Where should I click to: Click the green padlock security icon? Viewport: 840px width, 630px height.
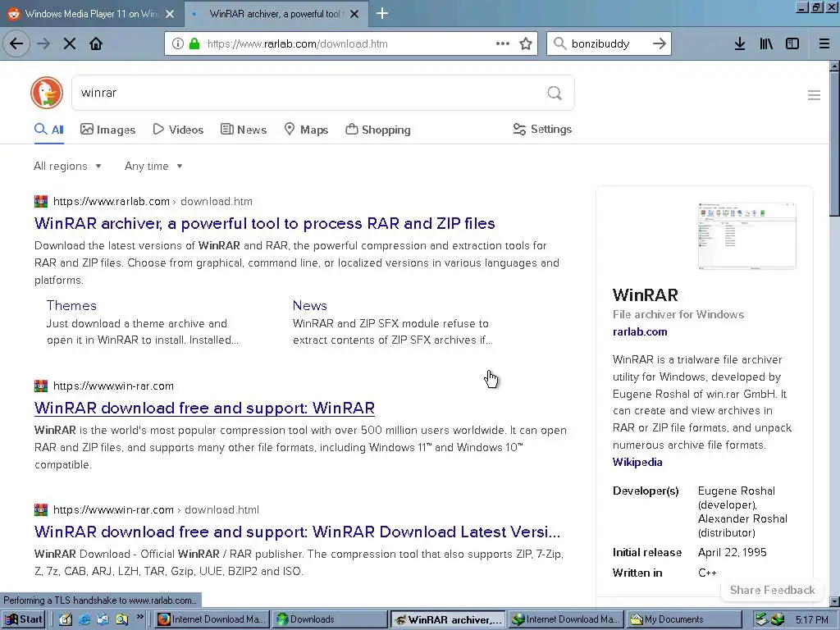tap(194, 44)
